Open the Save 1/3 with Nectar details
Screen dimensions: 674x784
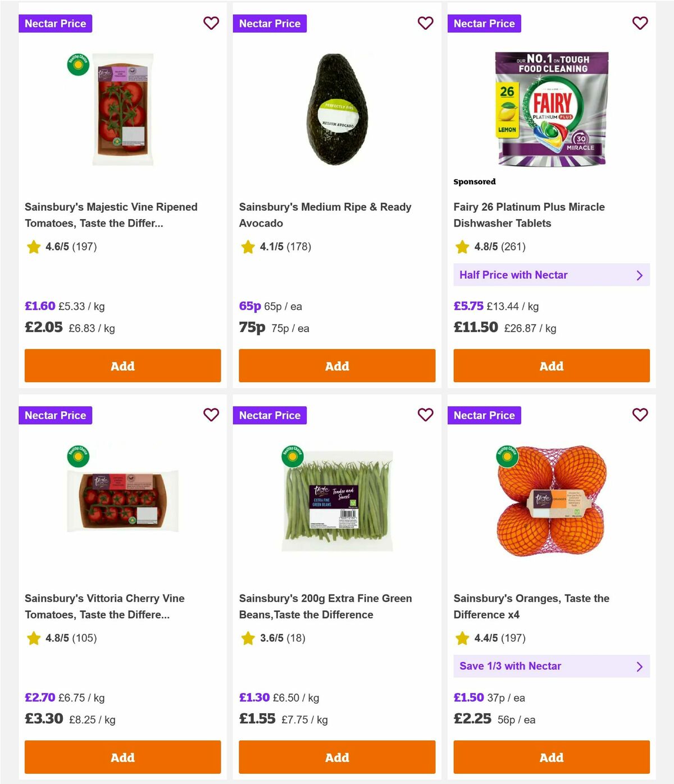tap(552, 666)
